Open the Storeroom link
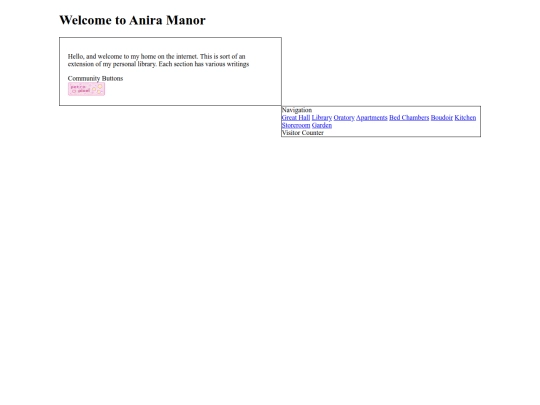The height and width of the screenshot is (405, 540). click(295, 125)
